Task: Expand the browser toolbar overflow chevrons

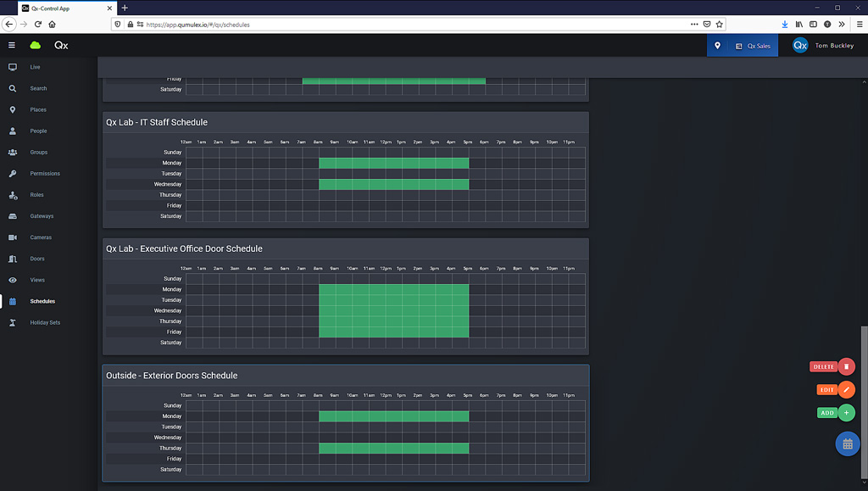Action: [842, 25]
